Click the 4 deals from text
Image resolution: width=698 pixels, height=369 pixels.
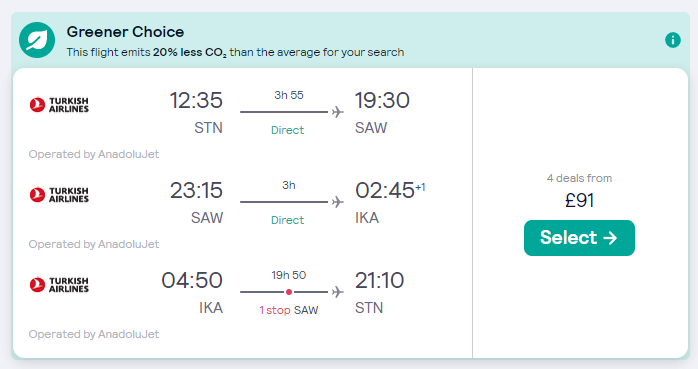click(579, 178)
